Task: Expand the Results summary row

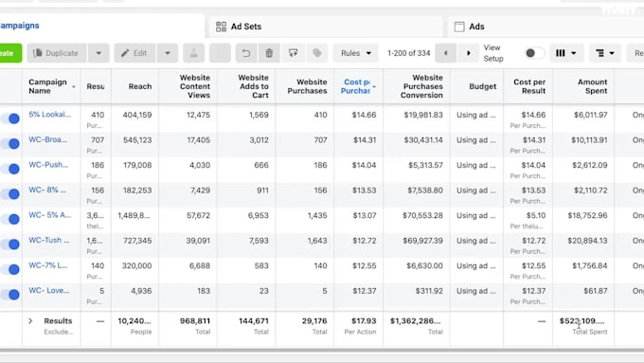Action: pyautogui.click(x=30, y=320)
